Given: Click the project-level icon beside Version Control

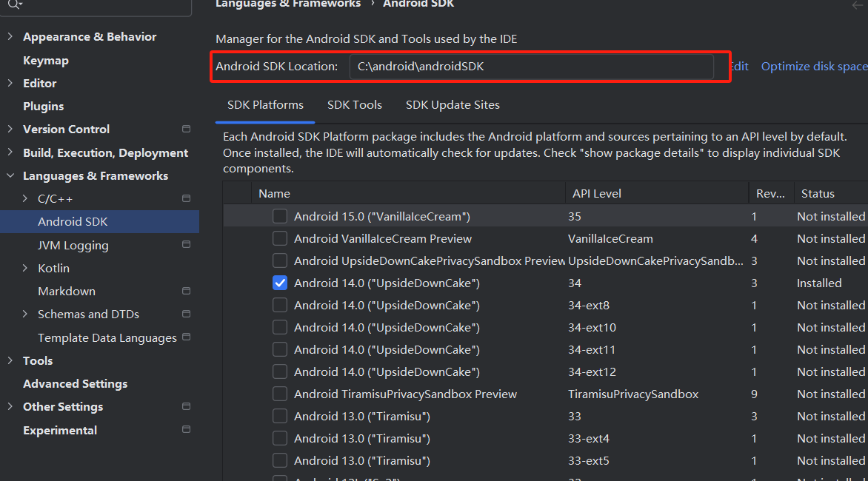Looking at the screenshot, I should tap(186, 129).
